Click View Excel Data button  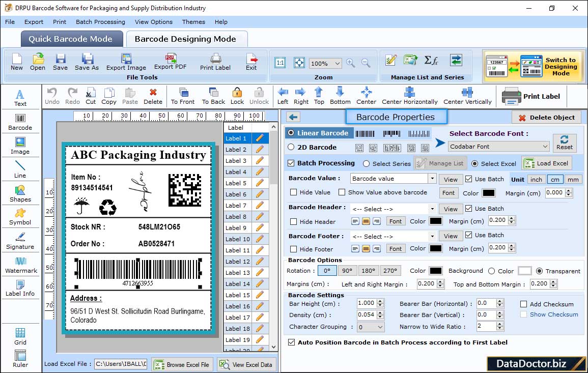pyautogui.click(x=246, y=364)
